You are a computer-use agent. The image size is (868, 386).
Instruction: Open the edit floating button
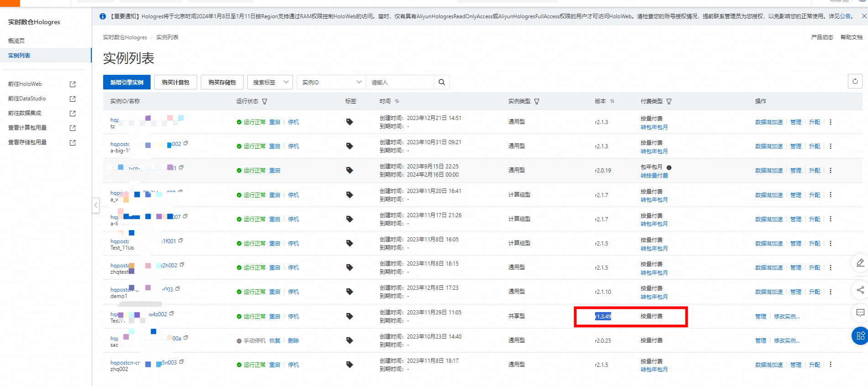coord(860,263)
